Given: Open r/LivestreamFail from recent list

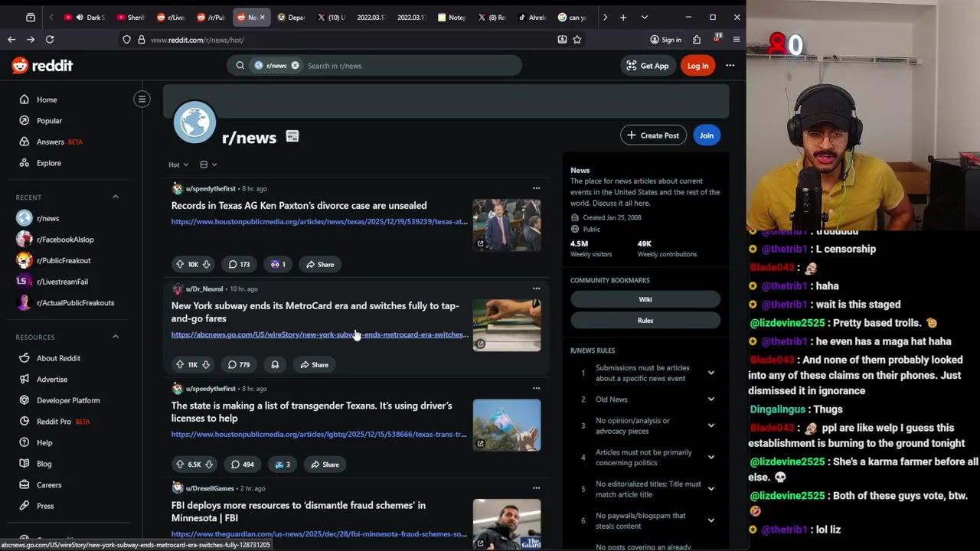Looking at the screenshot, I should click(62, 282).
